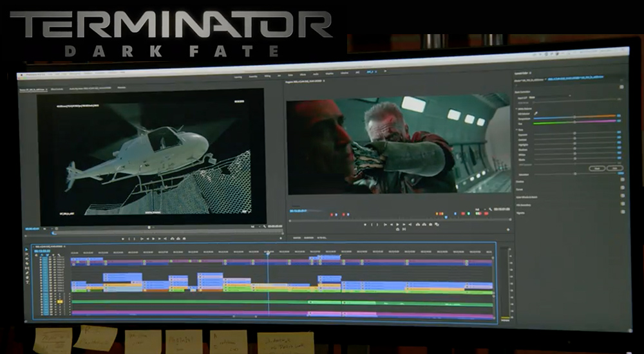The image size is (644, 354).
Task: Open the Program monitor button editor plus
Action: [508, 230]
